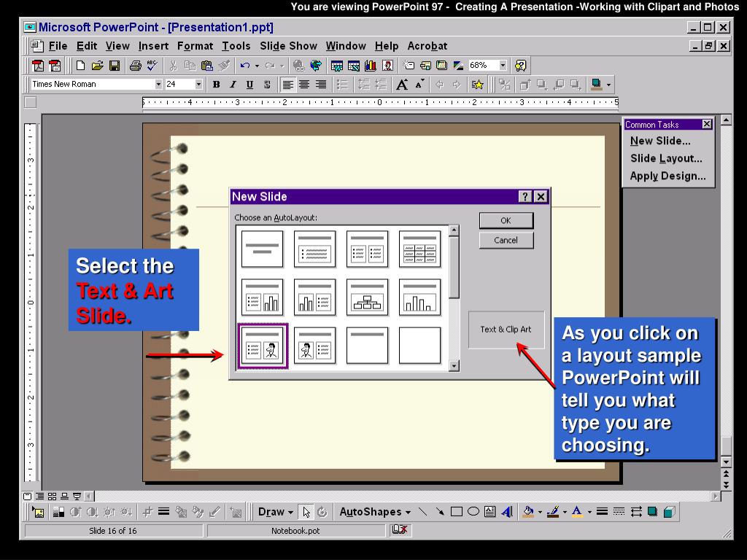
Task: Toggle Right alignment button
Action: tap(321, 85)
